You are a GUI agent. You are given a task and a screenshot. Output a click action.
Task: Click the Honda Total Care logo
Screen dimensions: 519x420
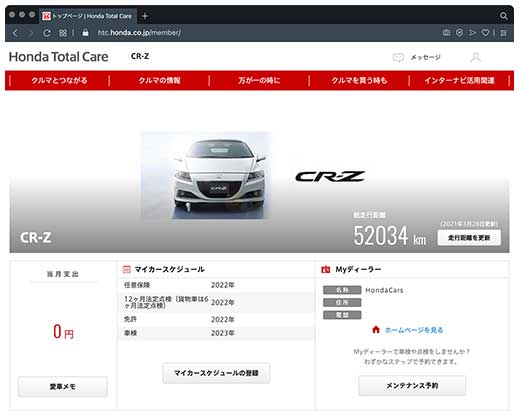pyautogui.click(x=59, y=57)
